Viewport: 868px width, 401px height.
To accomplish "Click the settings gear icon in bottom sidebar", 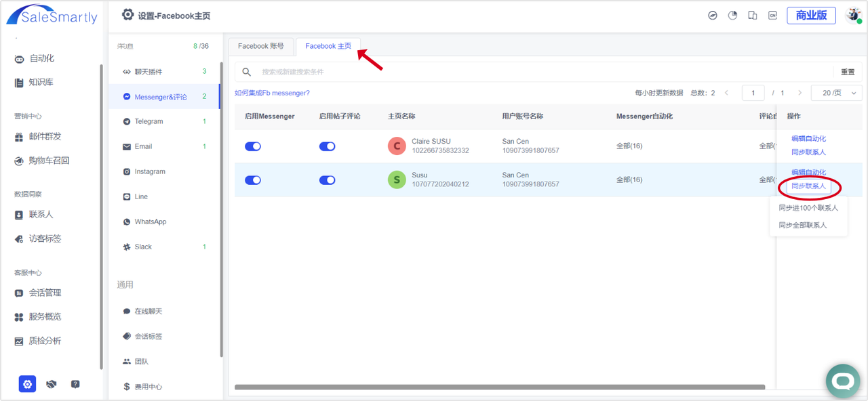I will 27,384.
